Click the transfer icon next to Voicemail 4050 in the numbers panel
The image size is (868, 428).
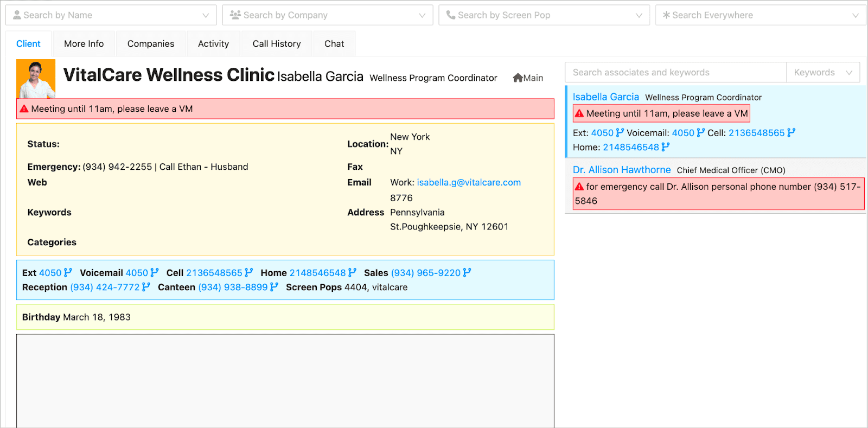tap(154, 272)
